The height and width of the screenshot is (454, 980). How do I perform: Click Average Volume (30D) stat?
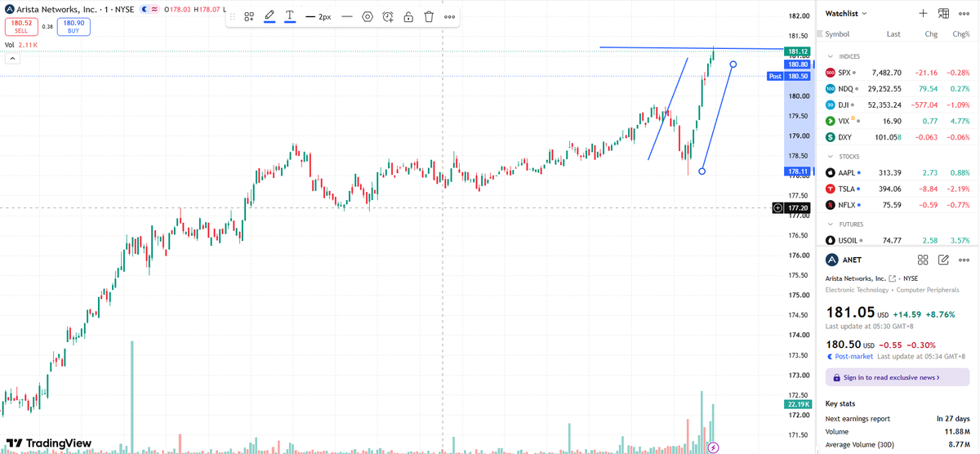tap(898, 443)
